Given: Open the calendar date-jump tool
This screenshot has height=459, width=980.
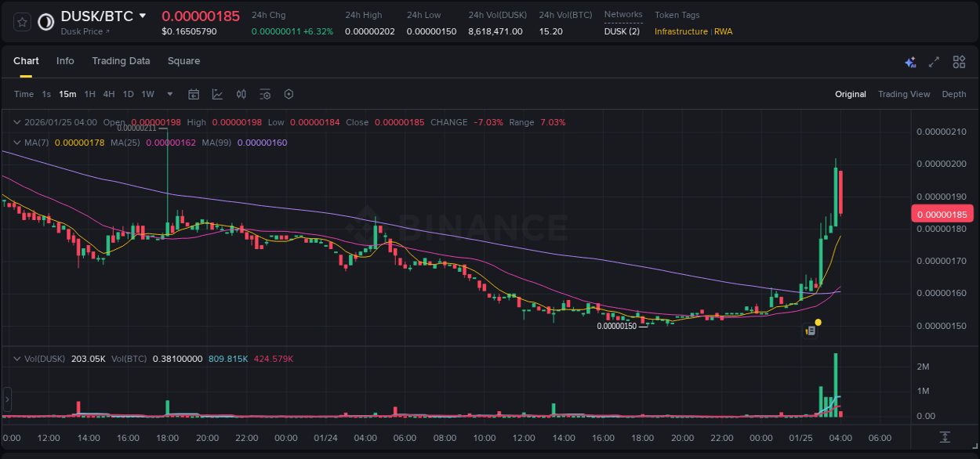Looking at the screenshot, I should tap(194, 94).
